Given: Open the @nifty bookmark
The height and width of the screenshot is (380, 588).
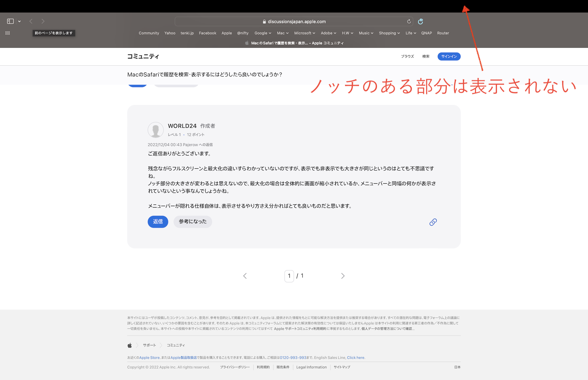Looking at the screenshot, I should pyautogui.click(x=243, y=33).
